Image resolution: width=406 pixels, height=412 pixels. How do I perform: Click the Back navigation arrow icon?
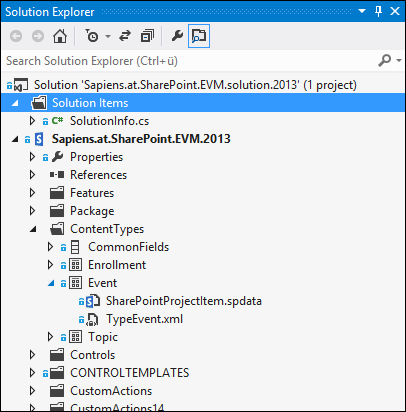point(16,36)
